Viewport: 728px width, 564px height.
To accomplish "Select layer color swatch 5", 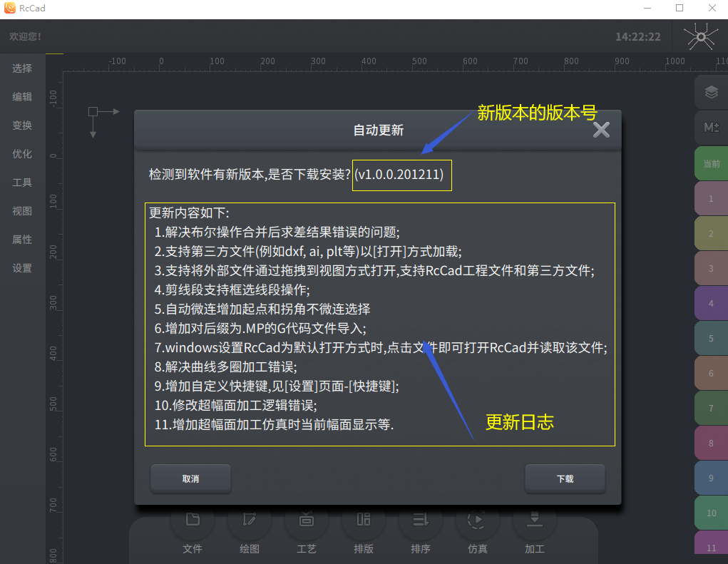I will pyautogui.click(x=712, y=339).
